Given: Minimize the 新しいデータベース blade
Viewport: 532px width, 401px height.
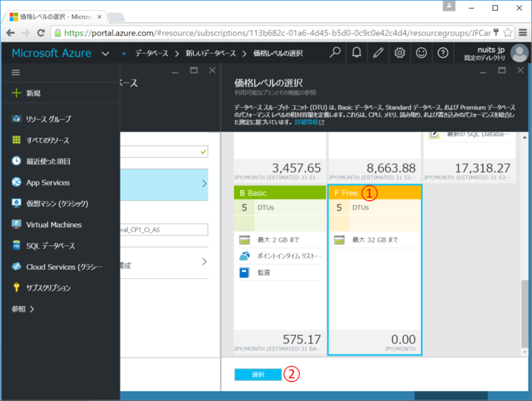Looking at the screenshot, I should point(175,72).
